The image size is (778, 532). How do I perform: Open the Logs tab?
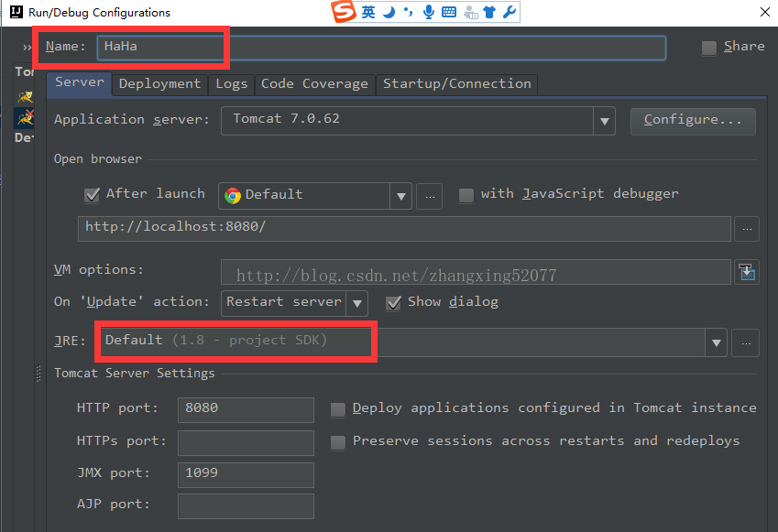click(231, 84)
